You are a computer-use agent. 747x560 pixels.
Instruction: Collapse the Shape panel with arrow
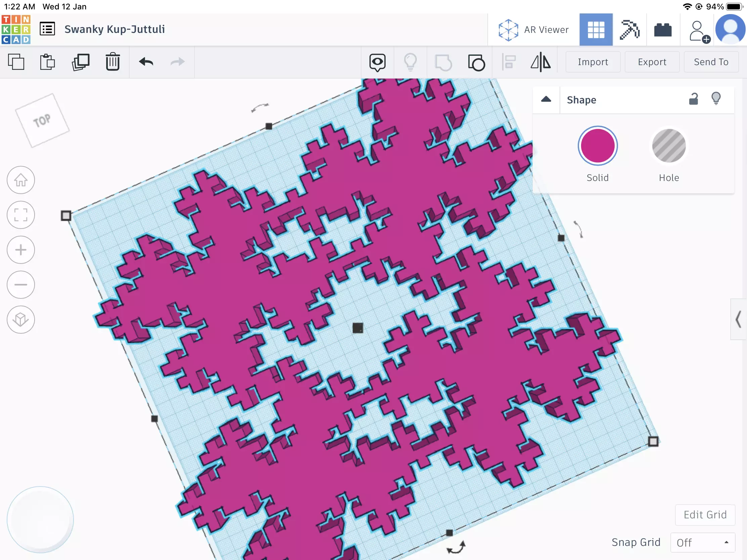(x=546, y=99)
